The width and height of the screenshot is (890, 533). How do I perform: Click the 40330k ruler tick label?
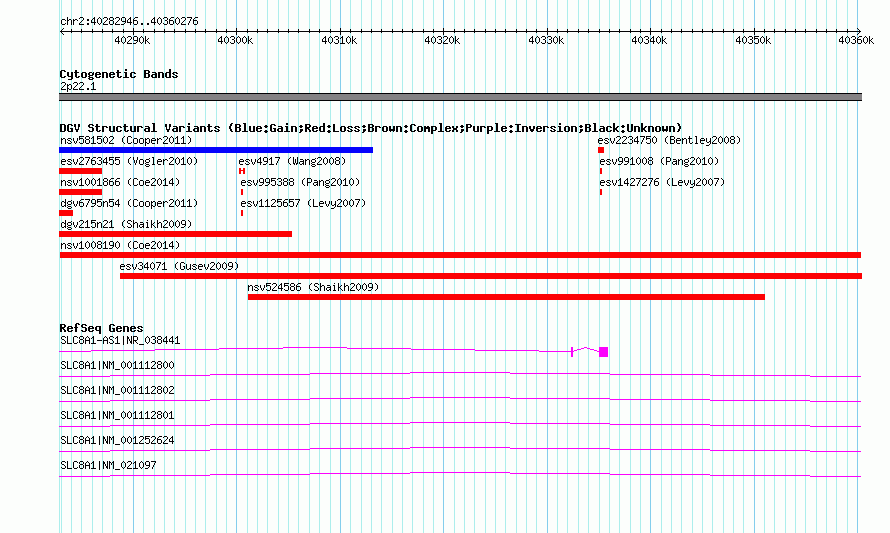pyautogui.click(x=547, y=40)
